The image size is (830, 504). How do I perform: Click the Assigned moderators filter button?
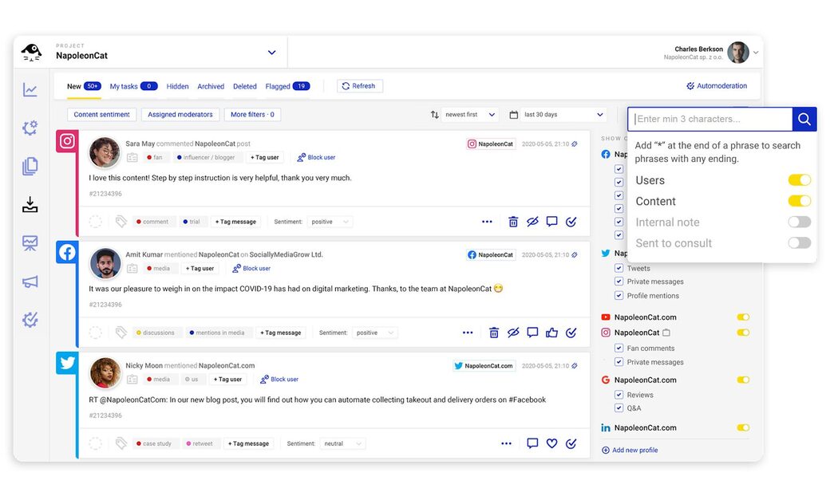[180, 115]
